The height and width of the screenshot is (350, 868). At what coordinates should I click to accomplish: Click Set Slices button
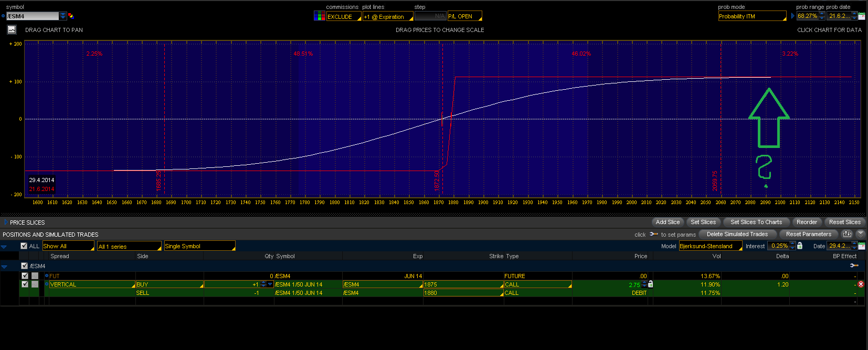tap(703, 222)
